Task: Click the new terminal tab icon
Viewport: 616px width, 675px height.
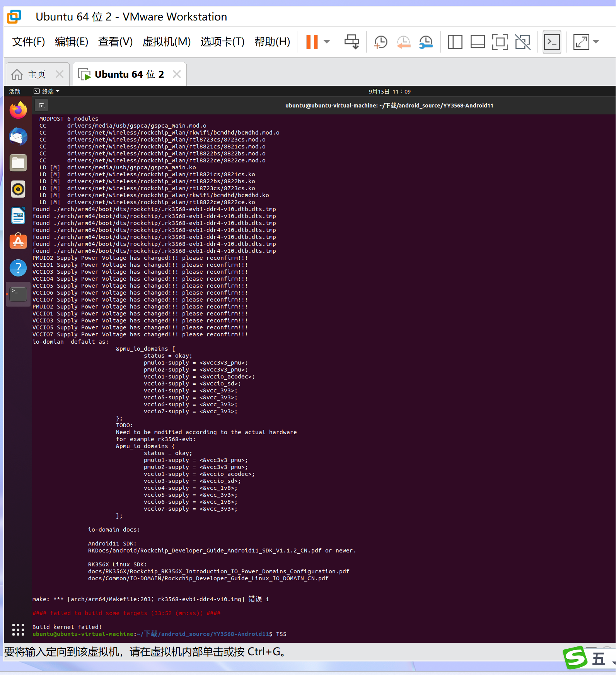Action: [x=41, y=106]
